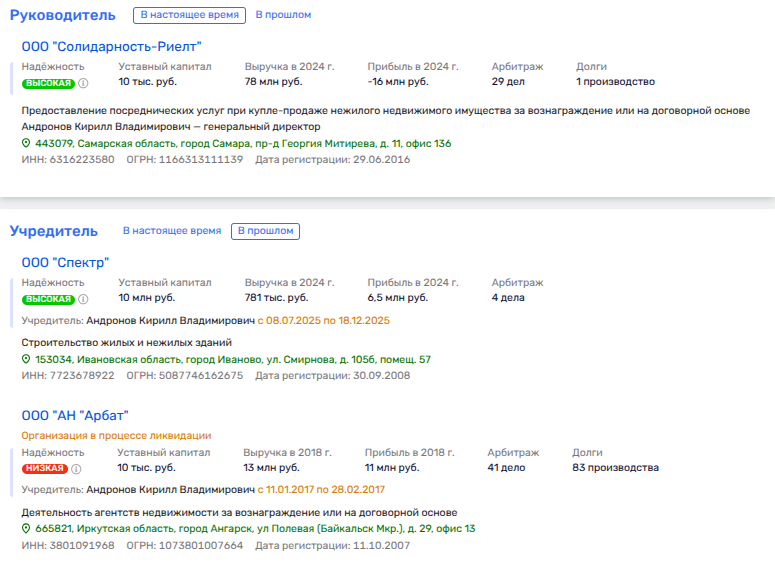Open the Samara address of Солидарность-Риелт
The width and height of the screenshot is (775, 572).
click(x=243, y=144)
